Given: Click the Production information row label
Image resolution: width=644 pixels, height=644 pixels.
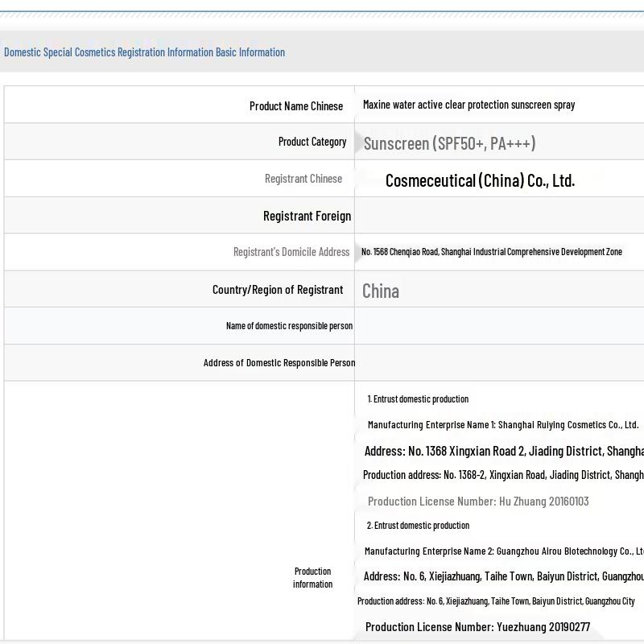Looking at the screenshot, I should click(312, 577).
